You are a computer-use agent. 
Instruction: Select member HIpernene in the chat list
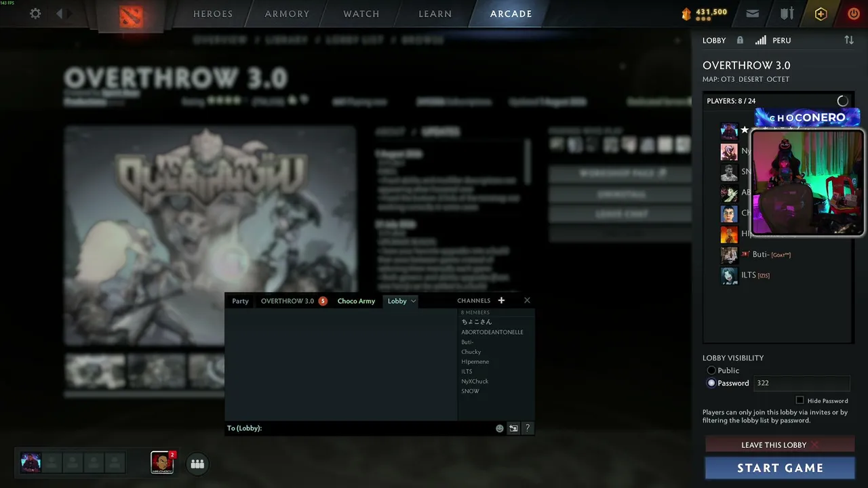[x=475, y=362]
